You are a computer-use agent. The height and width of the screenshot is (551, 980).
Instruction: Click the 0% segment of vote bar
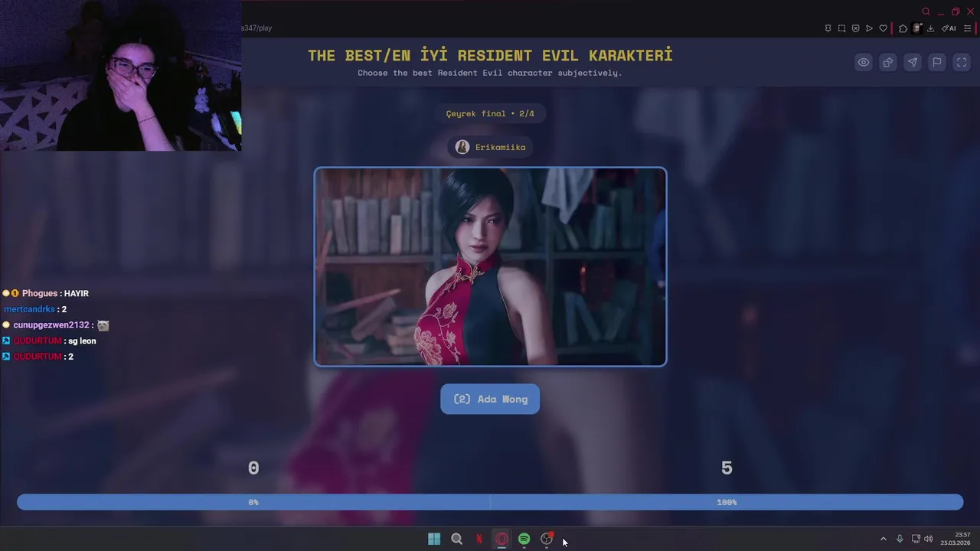pos(253,502)
